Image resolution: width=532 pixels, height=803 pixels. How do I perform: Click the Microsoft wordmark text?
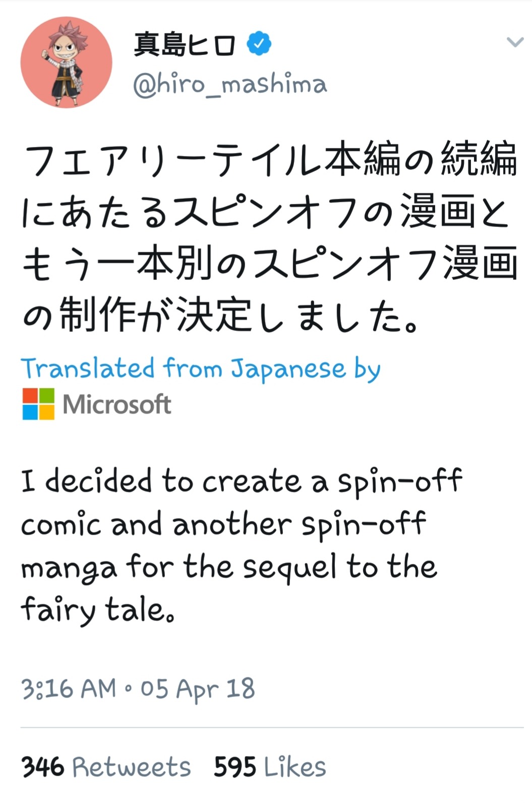coord(117,405)
